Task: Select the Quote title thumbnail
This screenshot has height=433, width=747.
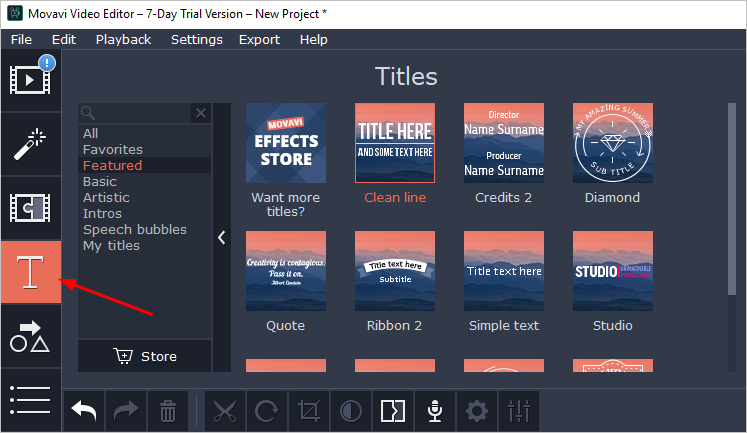Action: click(x=286, y=271)
